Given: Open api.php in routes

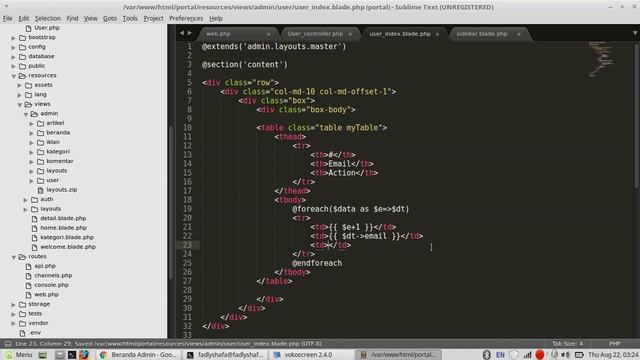Looking at the screenshot, I should click(45, 266).
